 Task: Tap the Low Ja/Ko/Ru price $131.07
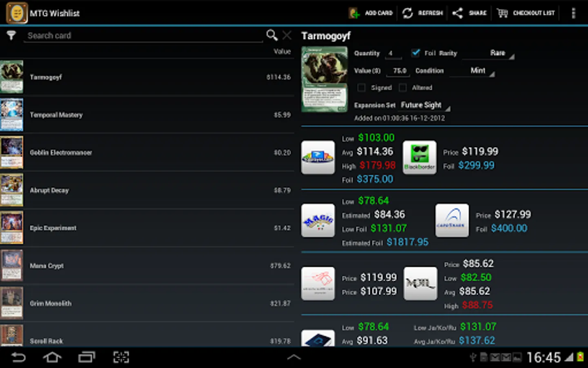(x=478, y=327)
